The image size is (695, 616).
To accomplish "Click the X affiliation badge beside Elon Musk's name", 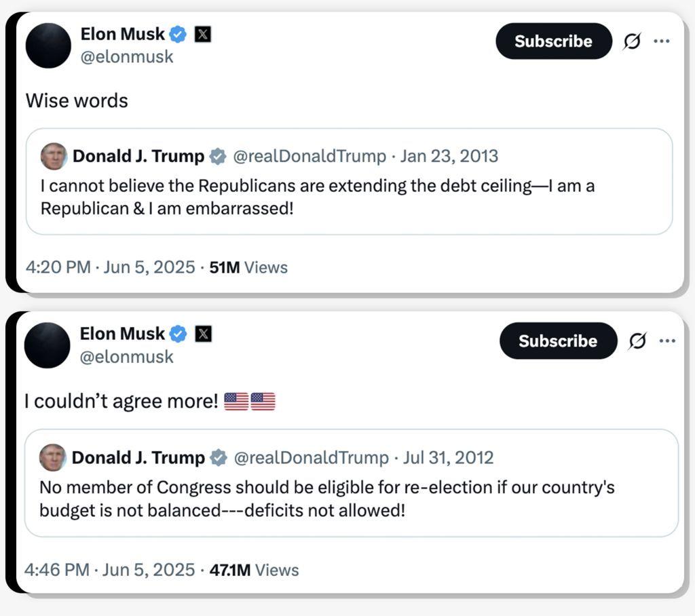I will 202,33.
